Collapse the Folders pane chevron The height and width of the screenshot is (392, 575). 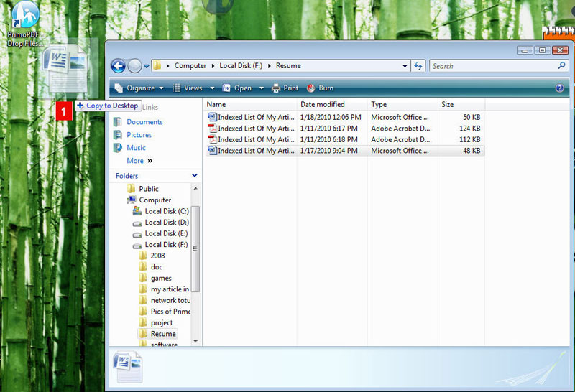pos(195,175)
